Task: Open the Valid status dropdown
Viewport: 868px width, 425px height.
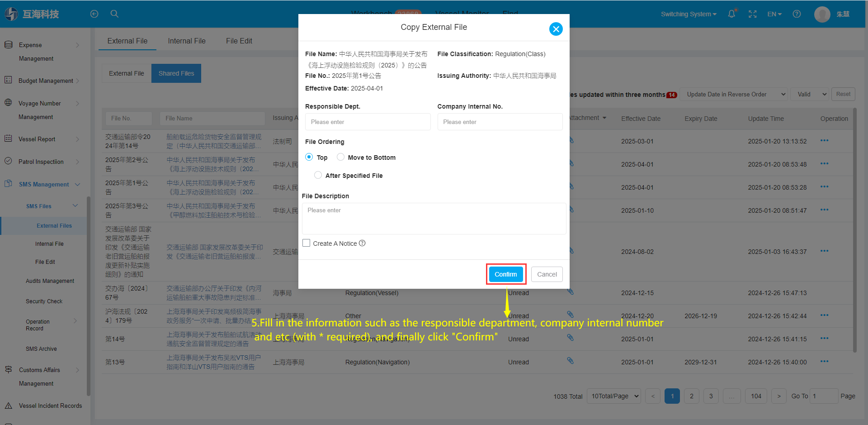Action: pos(809,94)
